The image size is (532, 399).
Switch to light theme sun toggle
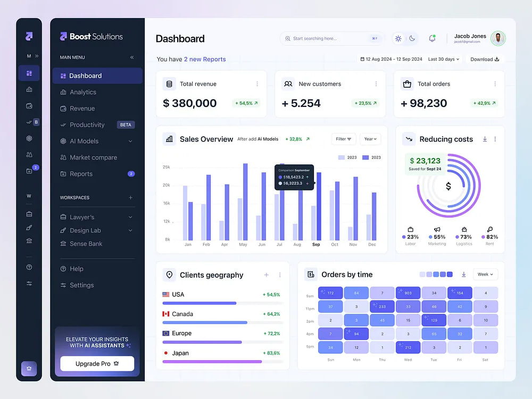(398, 38)
